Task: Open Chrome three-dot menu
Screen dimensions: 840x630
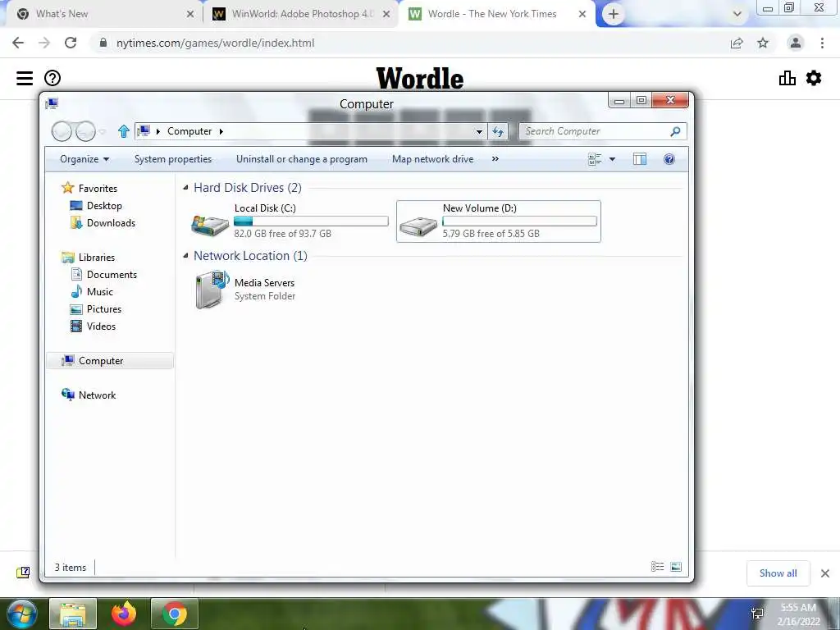Action: pos(822,43)
